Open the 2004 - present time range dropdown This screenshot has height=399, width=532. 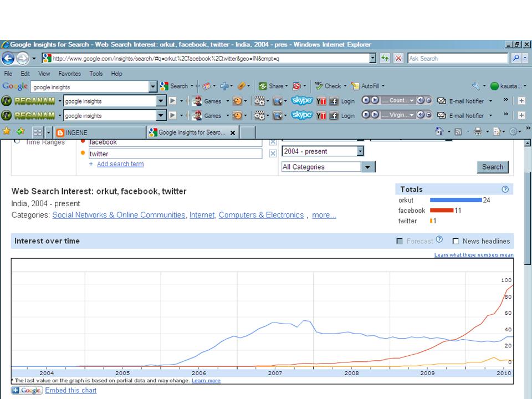(x=360, y=151)
